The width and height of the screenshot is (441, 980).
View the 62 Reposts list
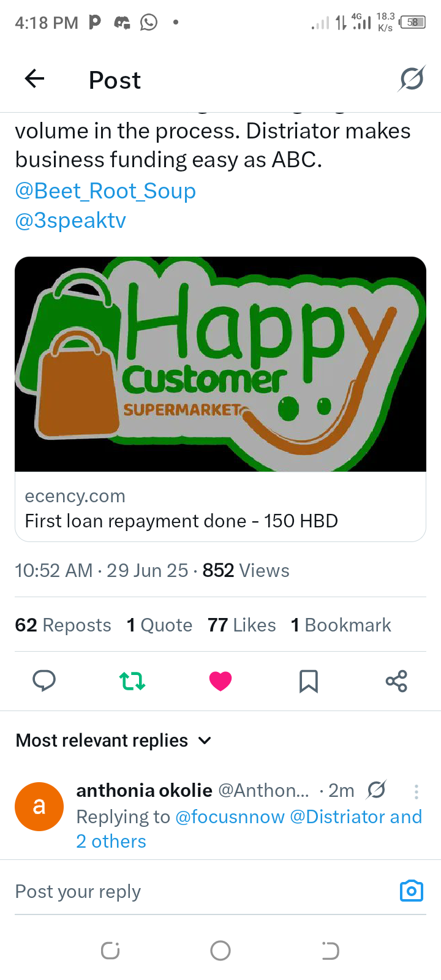click(63, 625)
